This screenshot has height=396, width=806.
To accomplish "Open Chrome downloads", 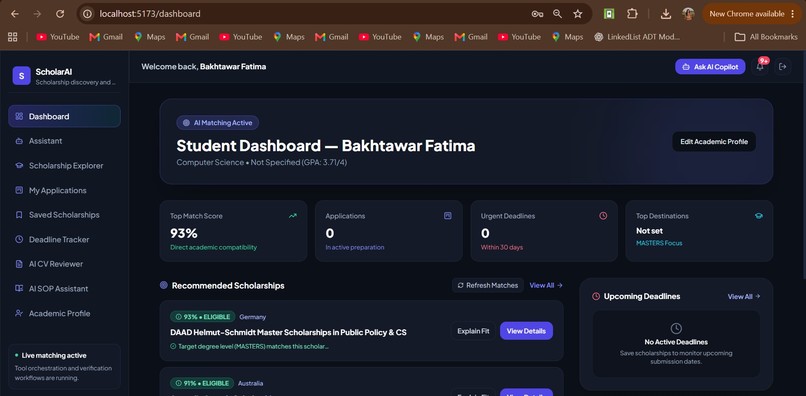I will tap(666, 14).
